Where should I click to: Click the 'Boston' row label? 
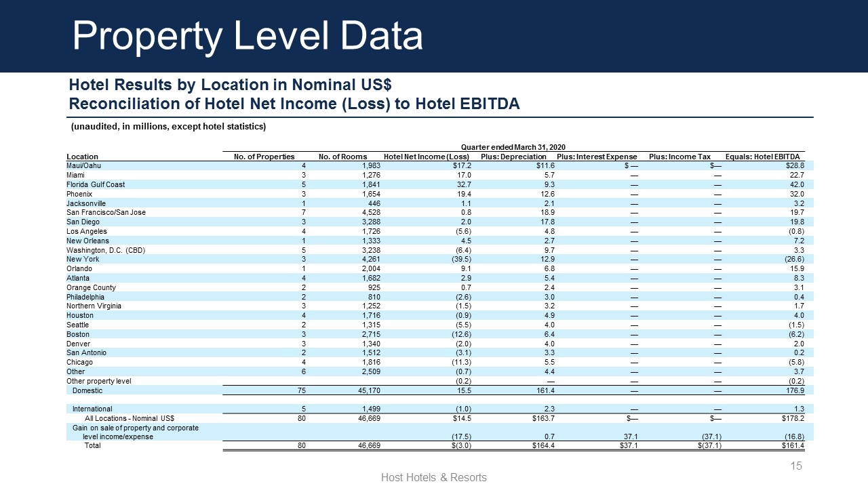77,334
